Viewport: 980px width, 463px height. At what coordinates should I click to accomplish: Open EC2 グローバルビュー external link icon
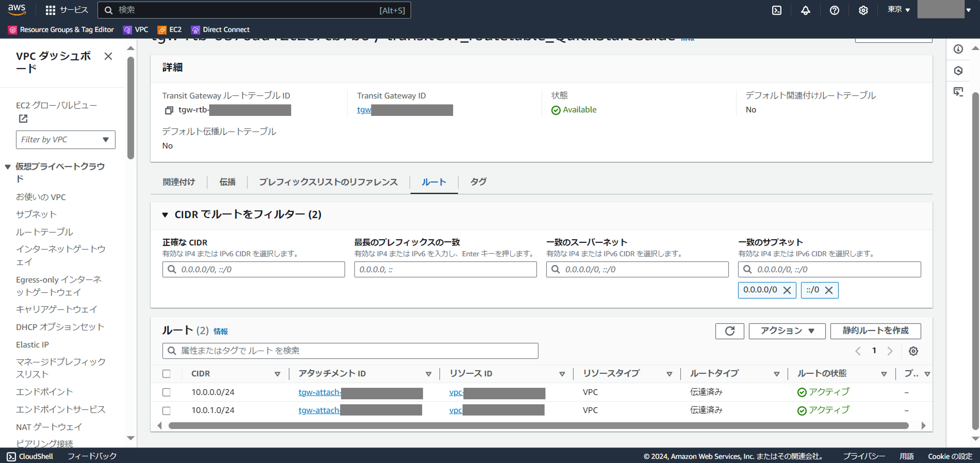pyautogui.click(x=23, y=119)
